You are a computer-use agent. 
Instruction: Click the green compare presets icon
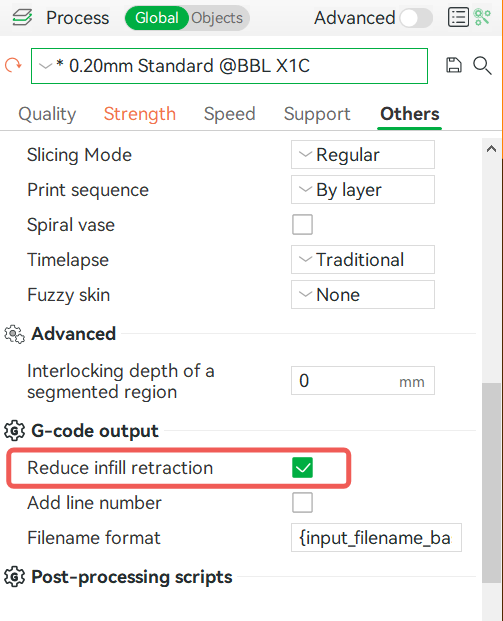point(482,18)
